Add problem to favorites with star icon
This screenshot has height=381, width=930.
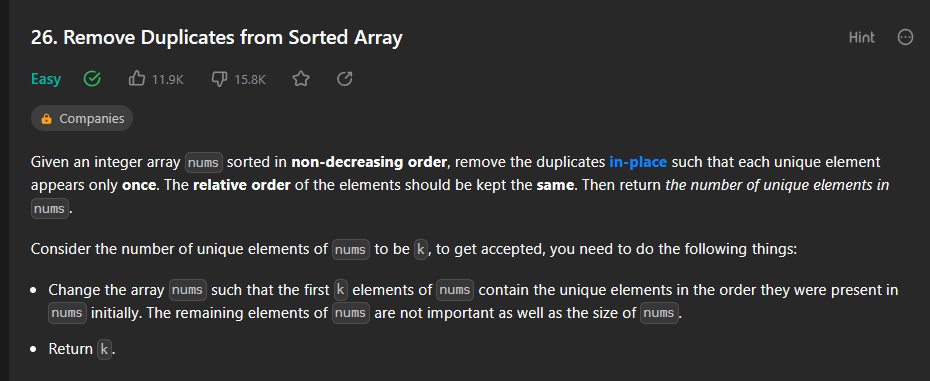pyautogui.click(x=301, y=78)
